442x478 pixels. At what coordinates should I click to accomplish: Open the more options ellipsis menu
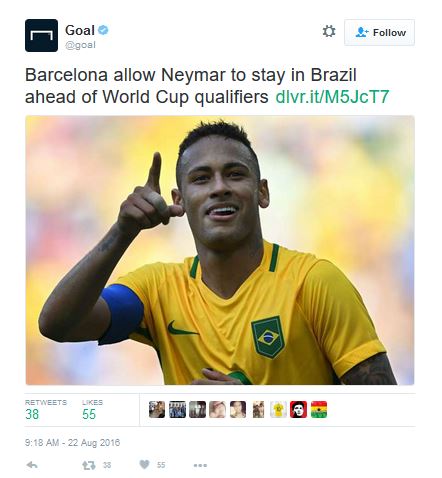pyautogui.click(x=200, y=465)
